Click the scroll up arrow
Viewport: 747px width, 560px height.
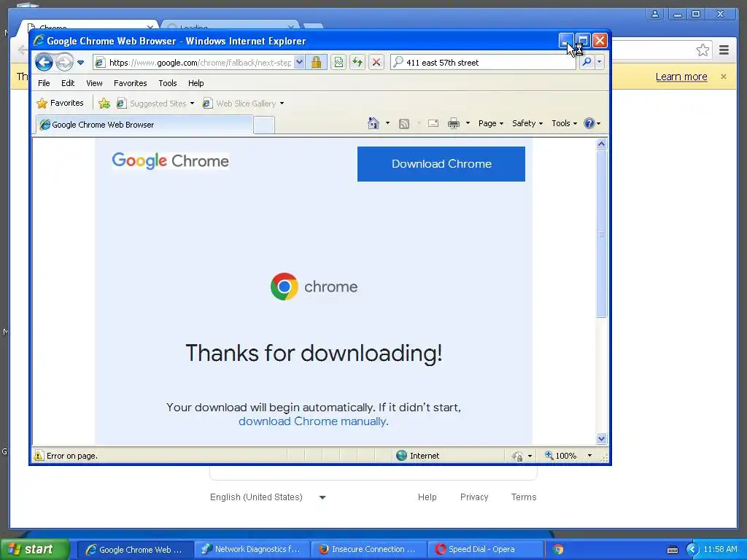click(x=601, y=144)
